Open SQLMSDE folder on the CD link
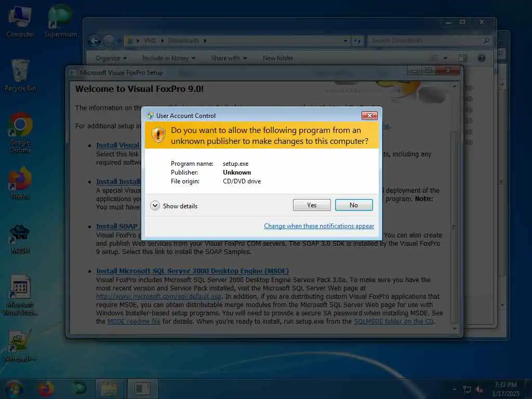This screenshot has height=399, width=532. point(394,321)
